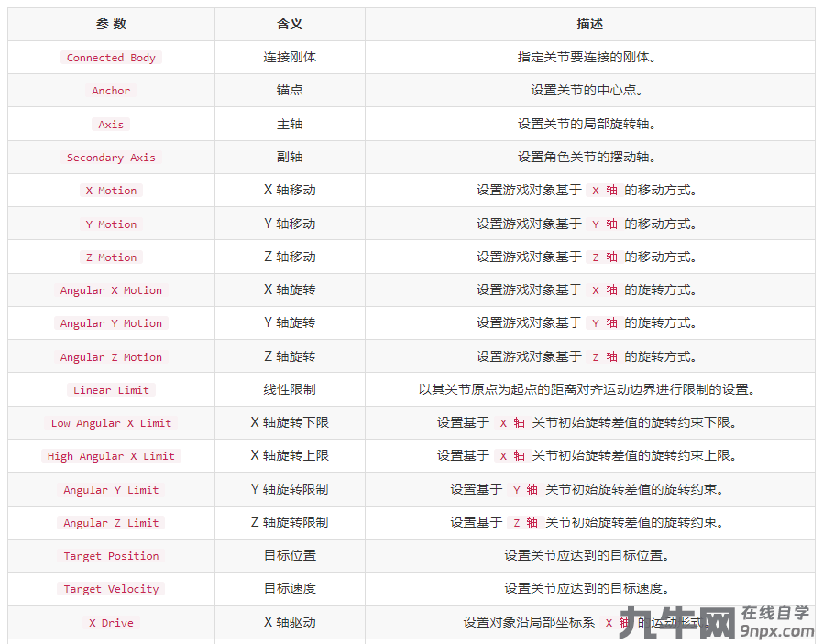Click the 'X 轴' code tag in Low Angular X Limit row

[511, 422]
